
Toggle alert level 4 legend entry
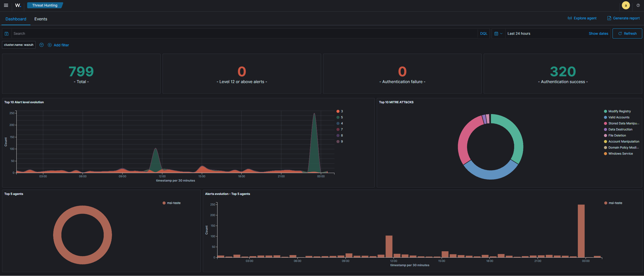pyautogui.click(x=339, y=123)
